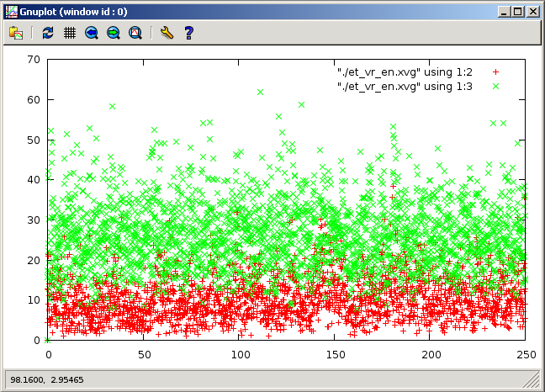Click the window resize grip corner

point(537,384)
